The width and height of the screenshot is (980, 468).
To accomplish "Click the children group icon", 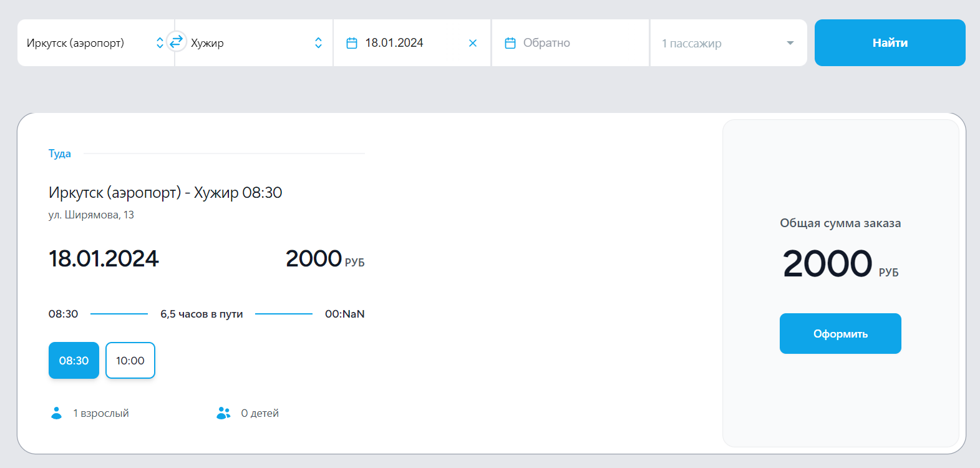I will pos(223,413).
